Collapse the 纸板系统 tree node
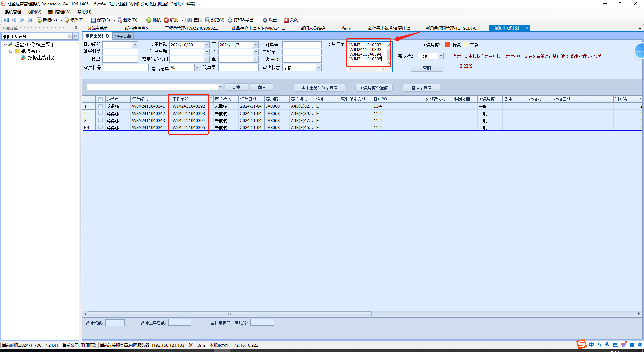Viewport: 644px width, 352px height. pyautogui.click(x=11, y=51)
